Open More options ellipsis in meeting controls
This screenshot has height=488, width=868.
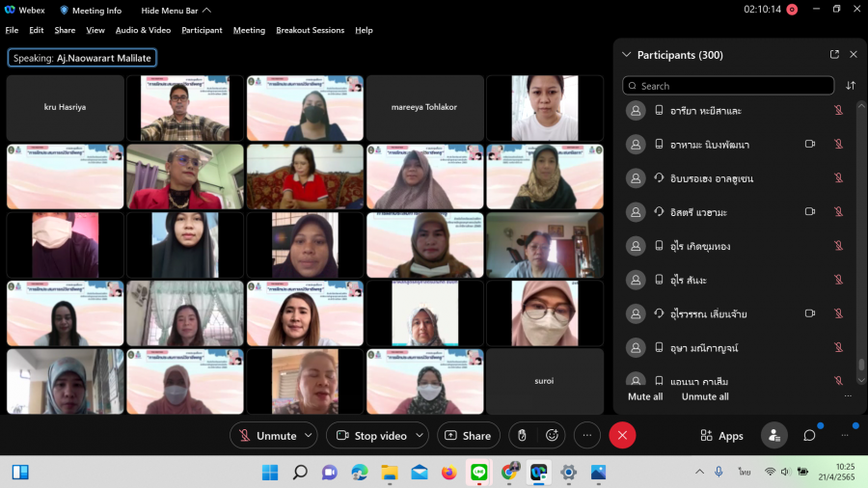click(586, 436)
